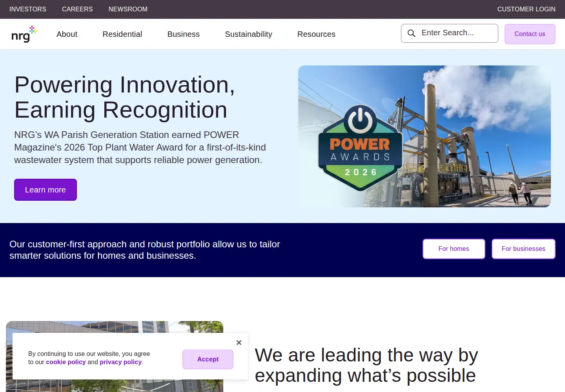This screenshot has height=392, width=565.
Task: Focus the Enter Search field
Action: click(450, 33)
